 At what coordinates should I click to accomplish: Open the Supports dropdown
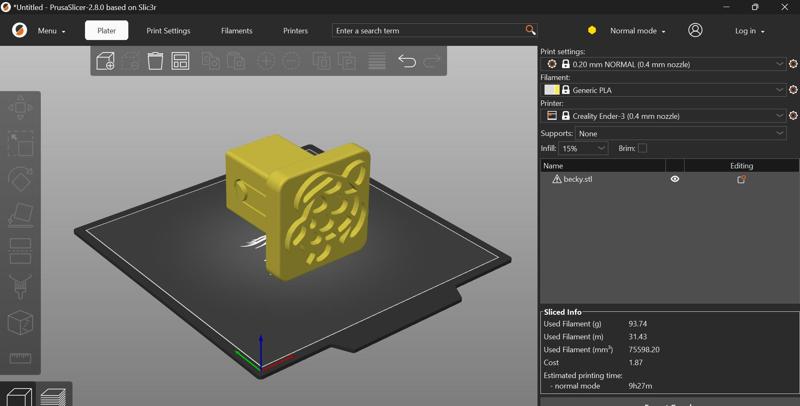point(681,134)
